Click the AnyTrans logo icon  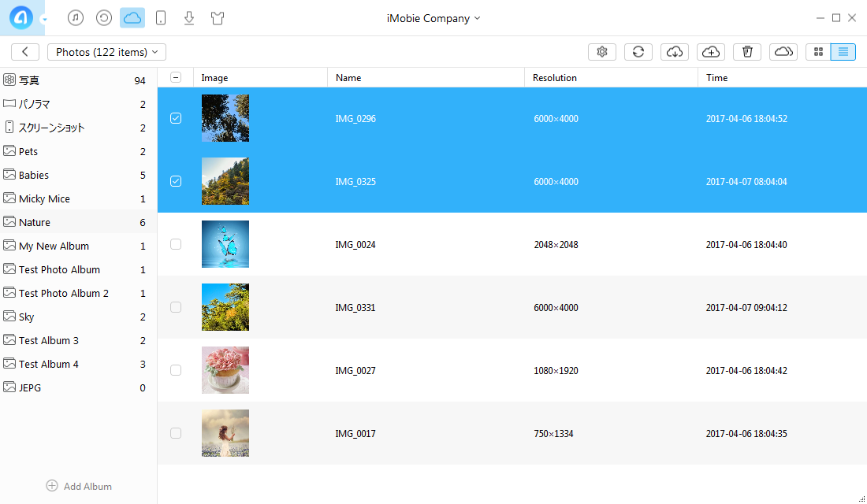click(21, 17)
